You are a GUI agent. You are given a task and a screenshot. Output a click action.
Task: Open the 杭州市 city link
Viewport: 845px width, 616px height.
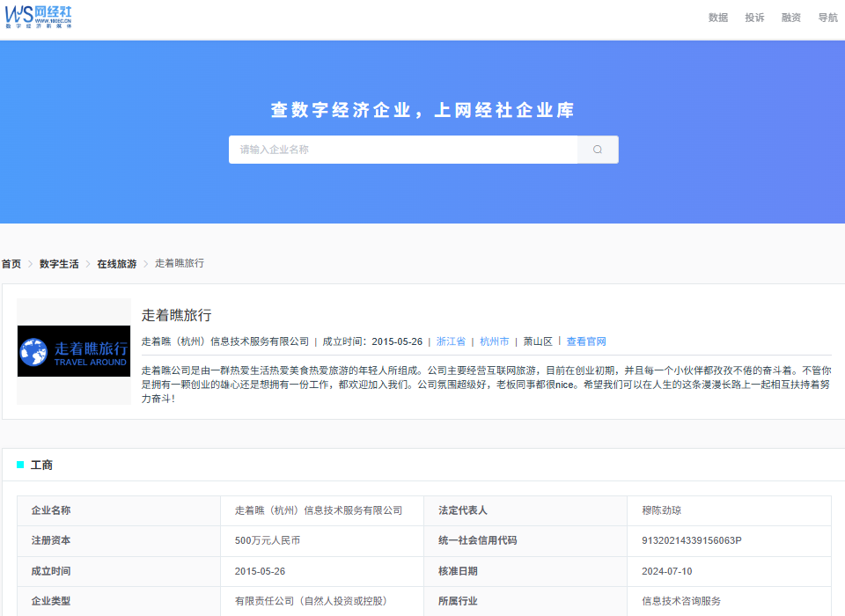[494, 341]
